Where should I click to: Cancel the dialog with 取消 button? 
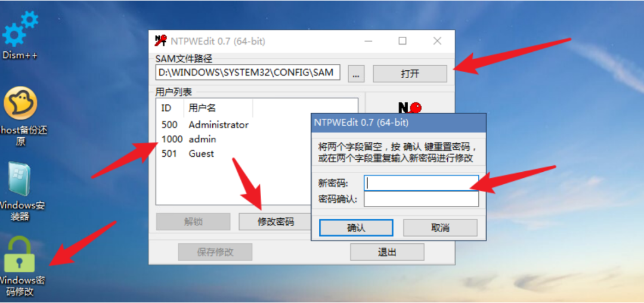440,227
